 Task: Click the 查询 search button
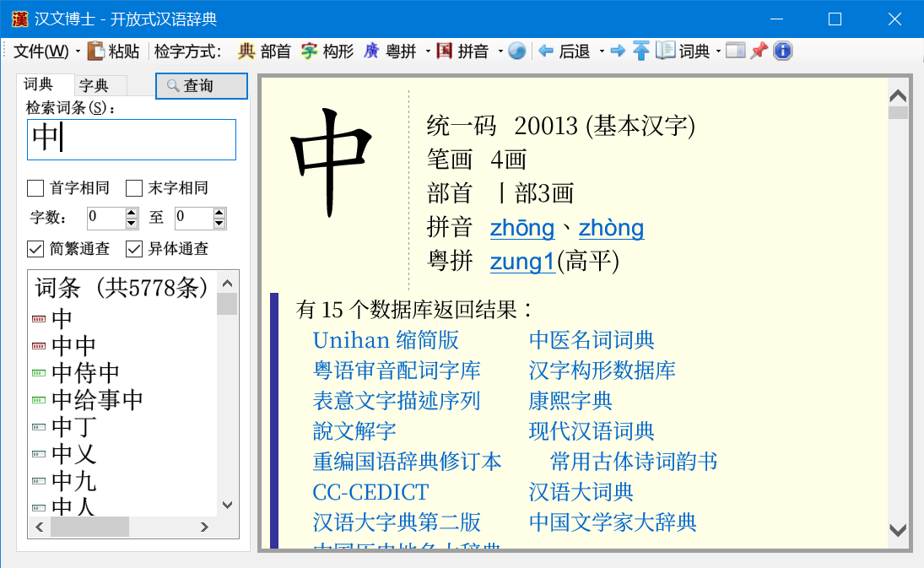point(202,86)
